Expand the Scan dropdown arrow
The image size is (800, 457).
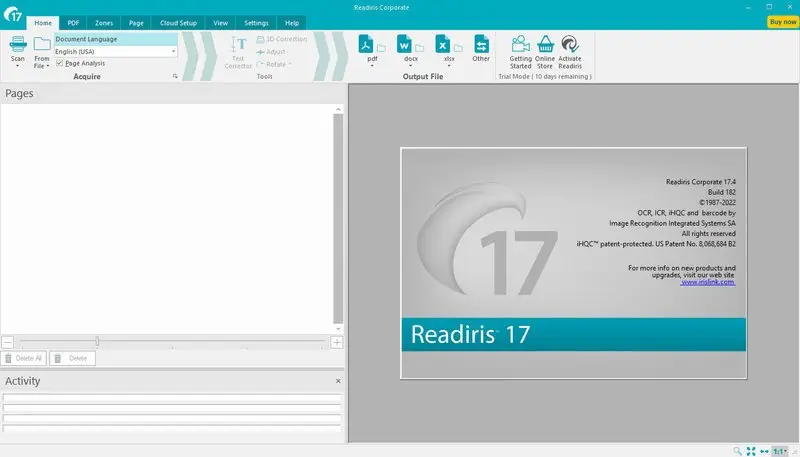coord(17,66)
